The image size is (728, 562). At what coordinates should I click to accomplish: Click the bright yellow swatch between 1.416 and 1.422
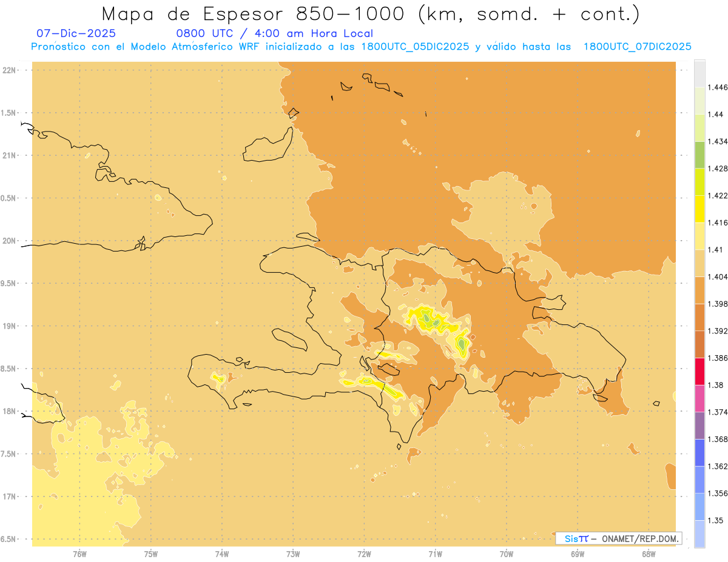click(x=699, y=209)
